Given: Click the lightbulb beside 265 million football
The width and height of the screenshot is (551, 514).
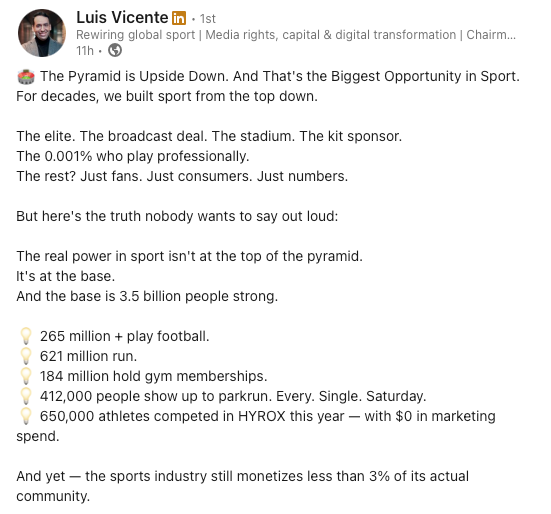Looking at the screenshot, I should (26, 336).
